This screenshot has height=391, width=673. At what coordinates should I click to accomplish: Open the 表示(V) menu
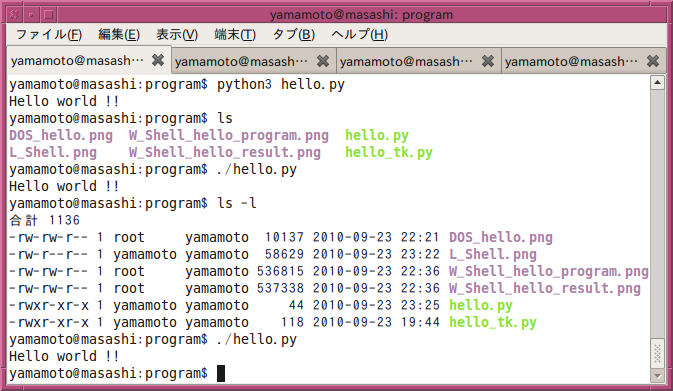[x=177, y=34]
